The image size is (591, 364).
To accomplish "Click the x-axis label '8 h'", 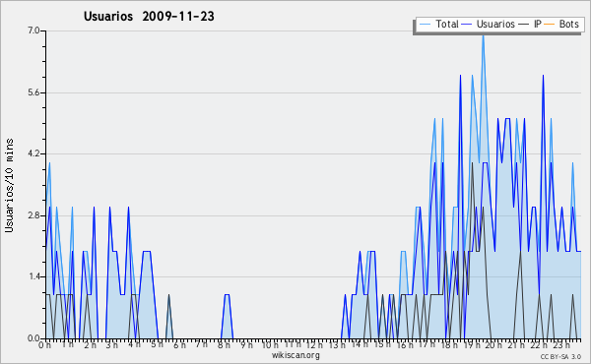I will [x=224, y=345].
